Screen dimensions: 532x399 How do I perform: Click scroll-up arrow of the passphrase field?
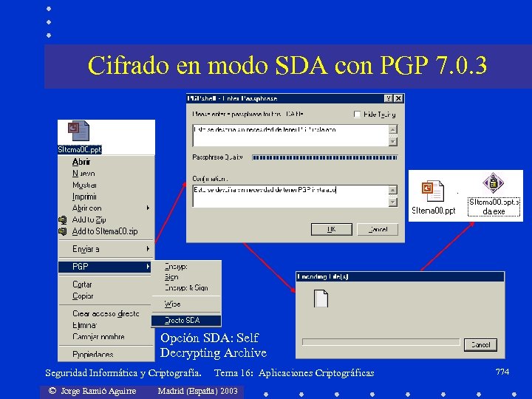(393, 129)
